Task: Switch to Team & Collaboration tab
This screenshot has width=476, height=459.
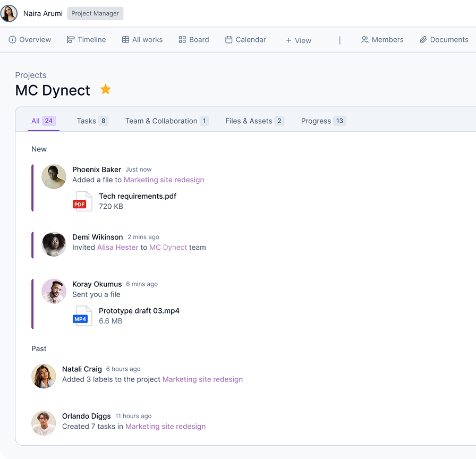Action: click(x=166, y=121)
